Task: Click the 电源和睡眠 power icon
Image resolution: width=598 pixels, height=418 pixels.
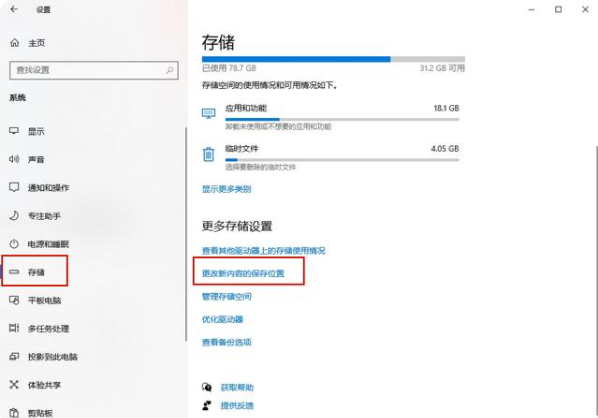Action: 14,244
